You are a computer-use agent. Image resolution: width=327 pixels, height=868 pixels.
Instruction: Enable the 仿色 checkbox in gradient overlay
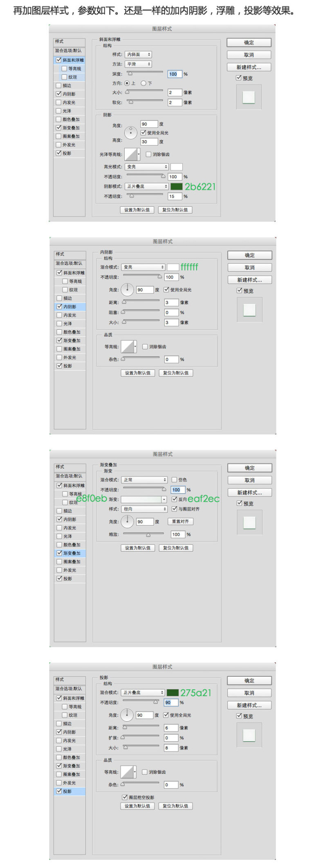coord(175,480)
